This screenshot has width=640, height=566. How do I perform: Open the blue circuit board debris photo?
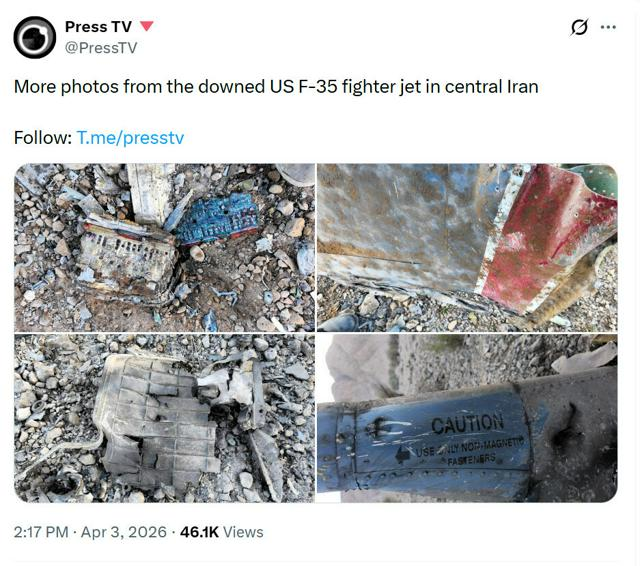pos(164,247)
